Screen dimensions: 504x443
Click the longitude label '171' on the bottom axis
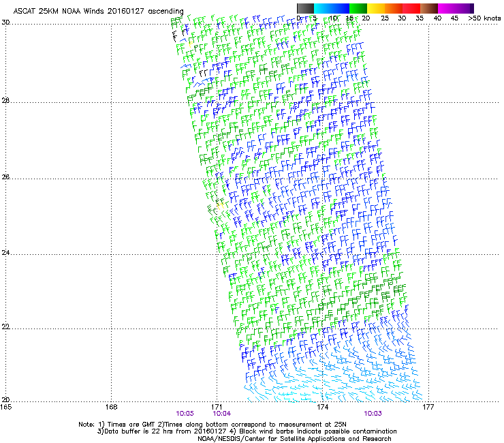coord(217,407)
